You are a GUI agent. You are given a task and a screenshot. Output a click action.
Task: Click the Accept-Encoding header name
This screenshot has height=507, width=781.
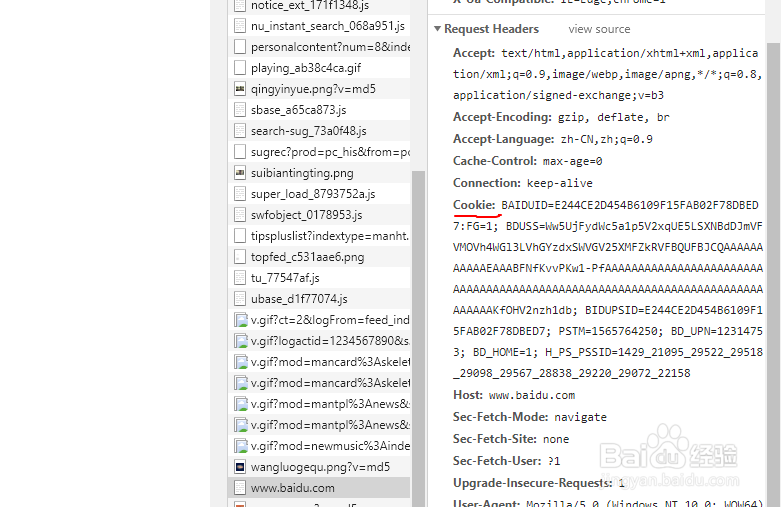(502, 117)
